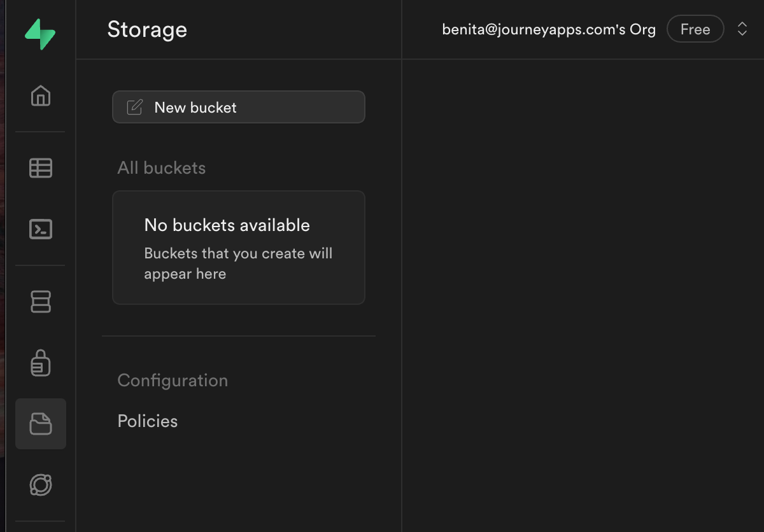Open the Database icon in sidebar

[x=41, y=302]
